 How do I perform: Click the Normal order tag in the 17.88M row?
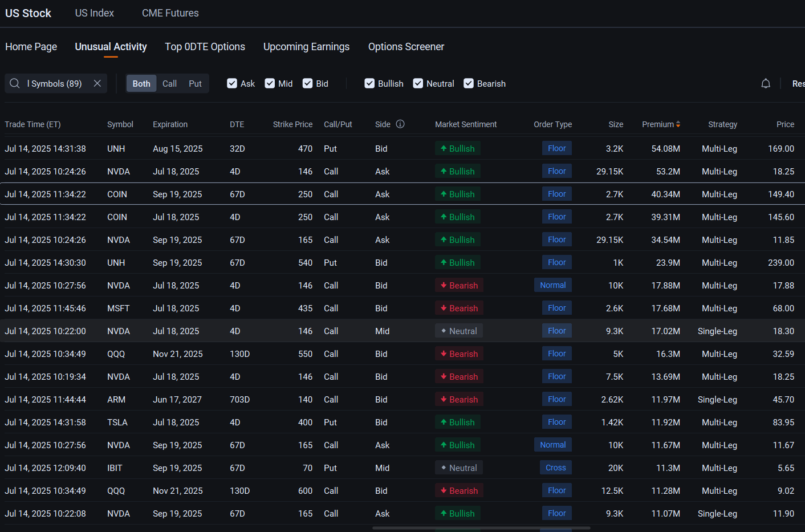[553, 285]
